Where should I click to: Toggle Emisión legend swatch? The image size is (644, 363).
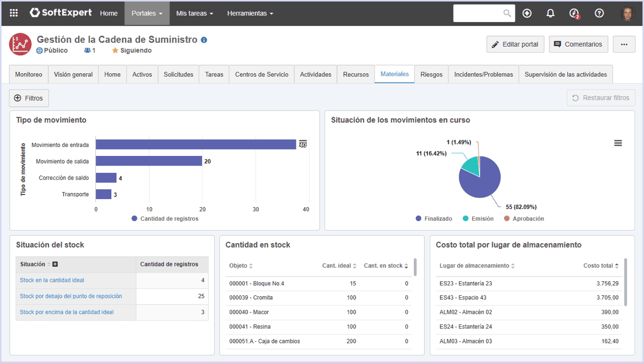465,219
